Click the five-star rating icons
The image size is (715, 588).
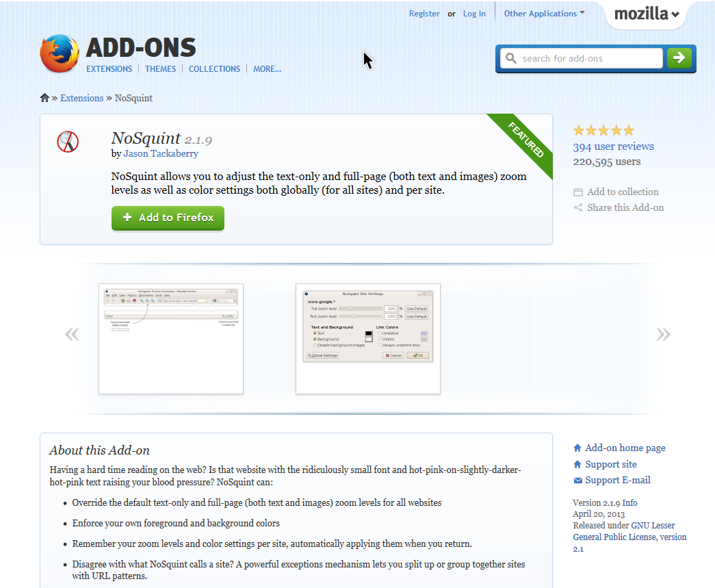point(603,131)
